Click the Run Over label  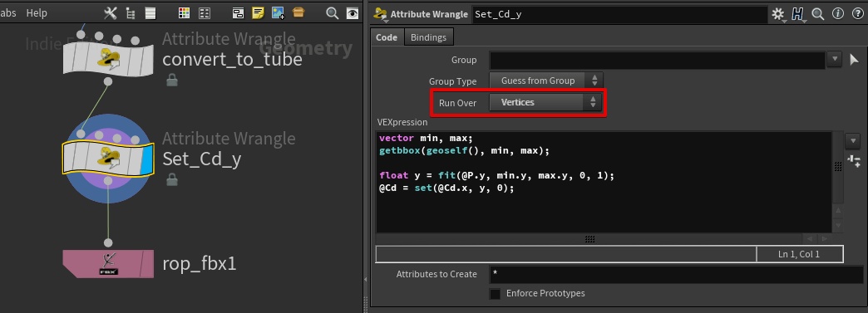click(457, 103)
